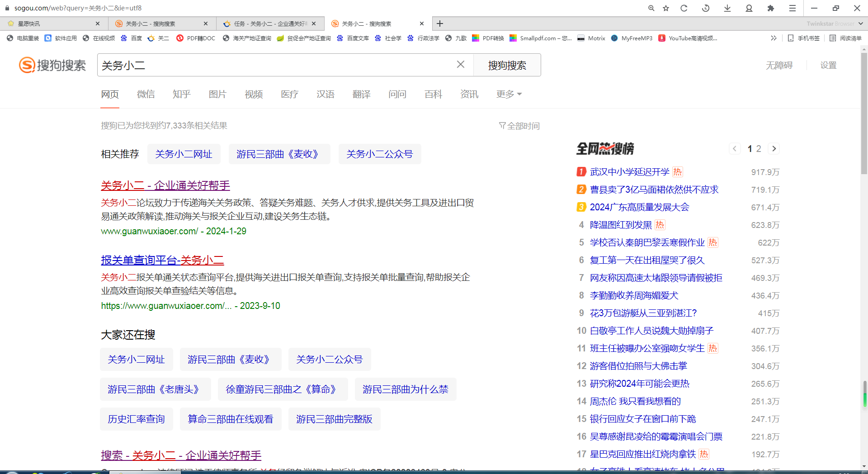Open the 海关产地证查询 bookmark
This screenshot has height=474, width=868.
click(247, 38)
